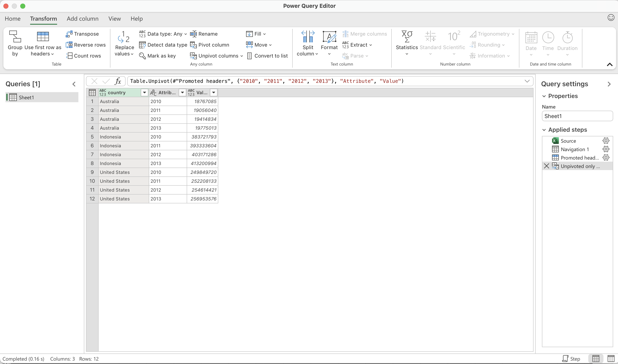Click the Replace values icon
The width and height of the screenshot is (618, 364).
tap(124, 37)
